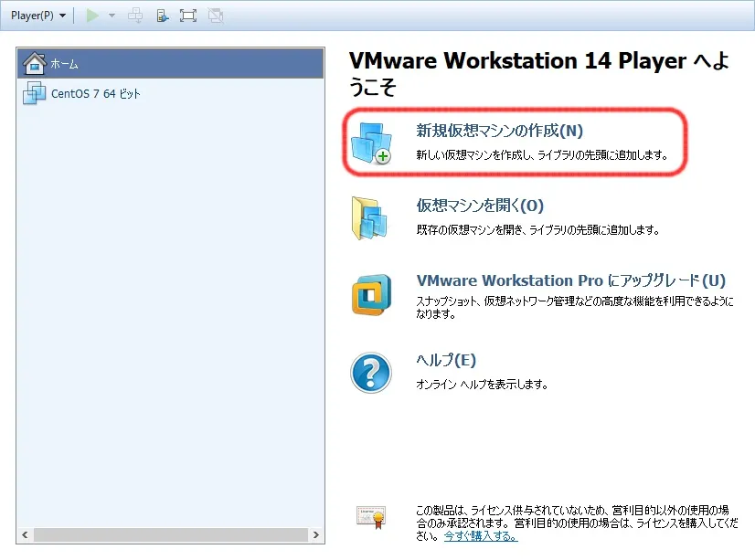Image resolution: width=755 pixels, height=560 pixels.
Task: Click text 新しい仮想マシンを作成し、ライブラリの先頭に追加します。
Action: pyautogui.click(x=542, y=155)
